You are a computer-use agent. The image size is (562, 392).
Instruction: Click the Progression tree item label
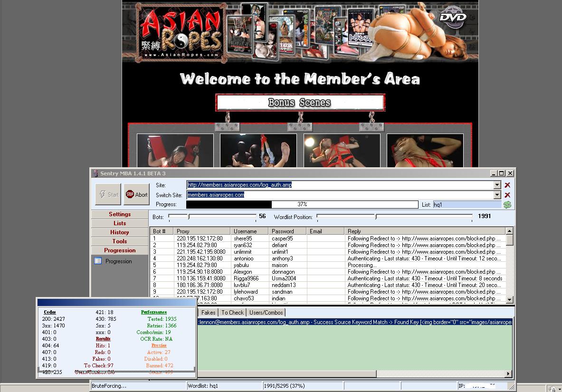pos(119,261)
